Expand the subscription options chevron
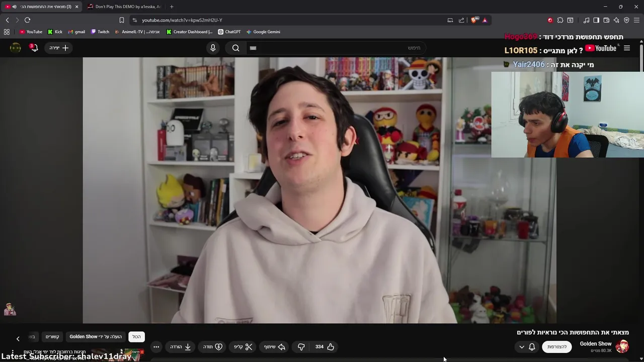644x362 pixels. coord(522,347)
